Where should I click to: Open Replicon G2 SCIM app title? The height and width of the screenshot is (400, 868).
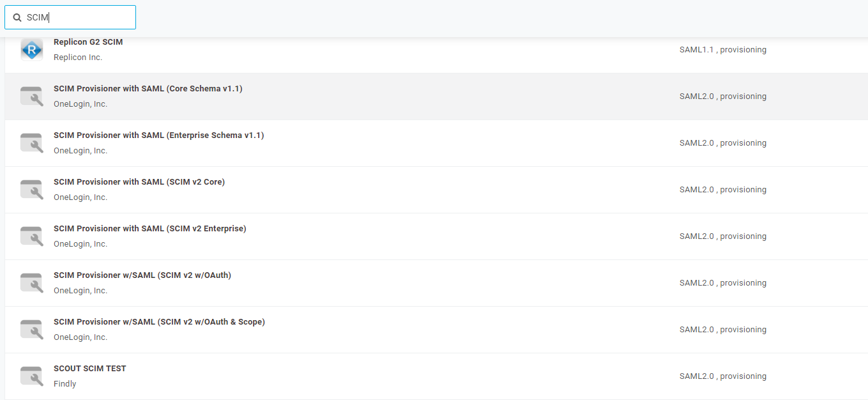point(88,42)
